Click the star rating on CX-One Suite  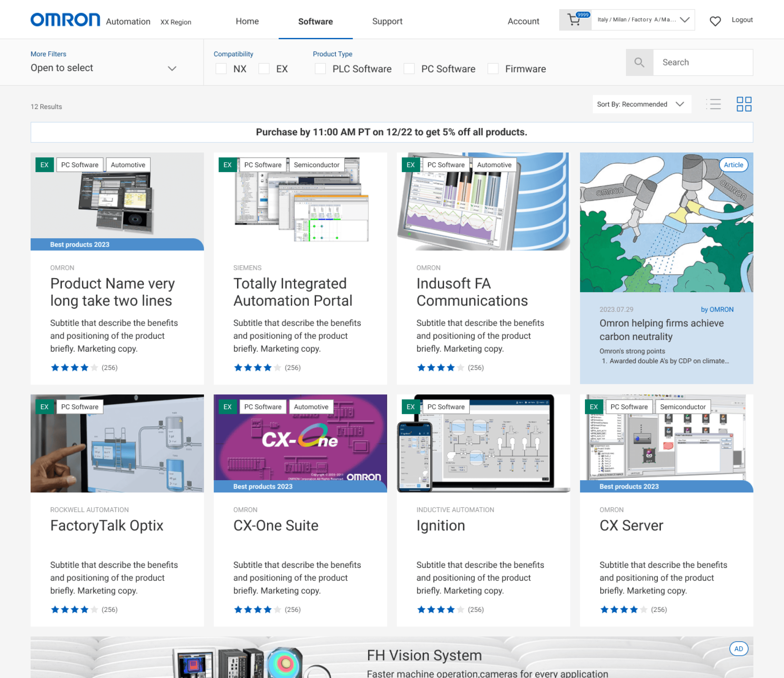coord(257,609)
